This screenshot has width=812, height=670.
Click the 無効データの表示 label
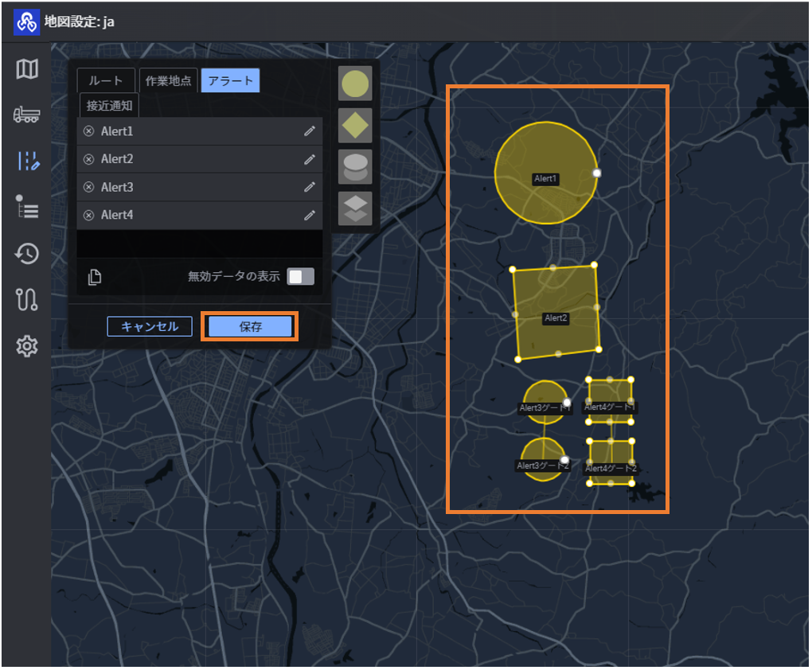tap(233, 276)
